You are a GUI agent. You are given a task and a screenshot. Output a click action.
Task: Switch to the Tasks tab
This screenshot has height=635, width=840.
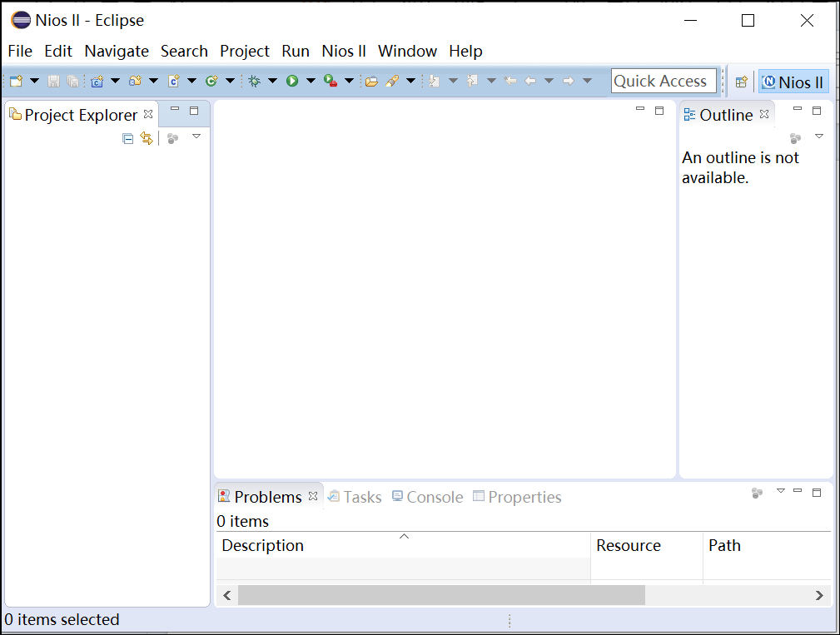click(x=355, y=497)
